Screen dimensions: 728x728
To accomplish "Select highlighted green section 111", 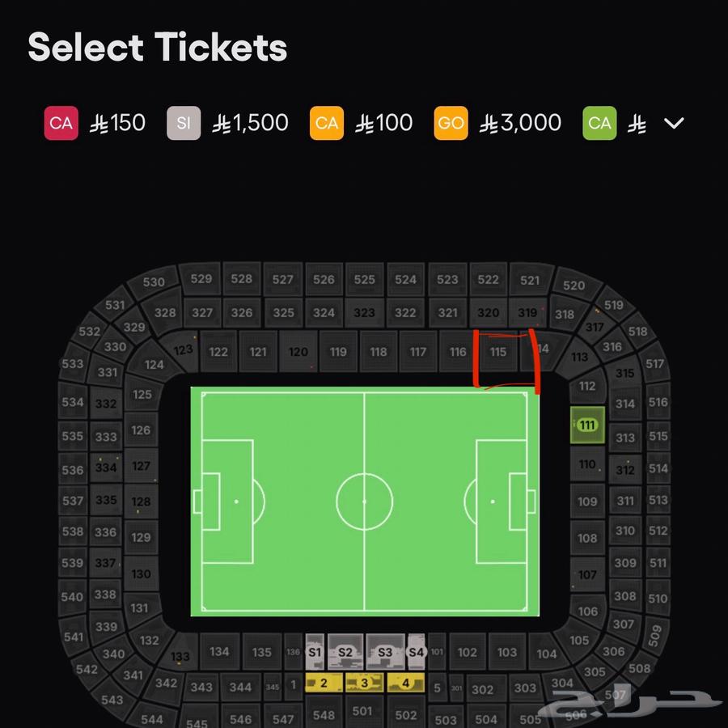I will pyautogui.click(x=587, y=425).
